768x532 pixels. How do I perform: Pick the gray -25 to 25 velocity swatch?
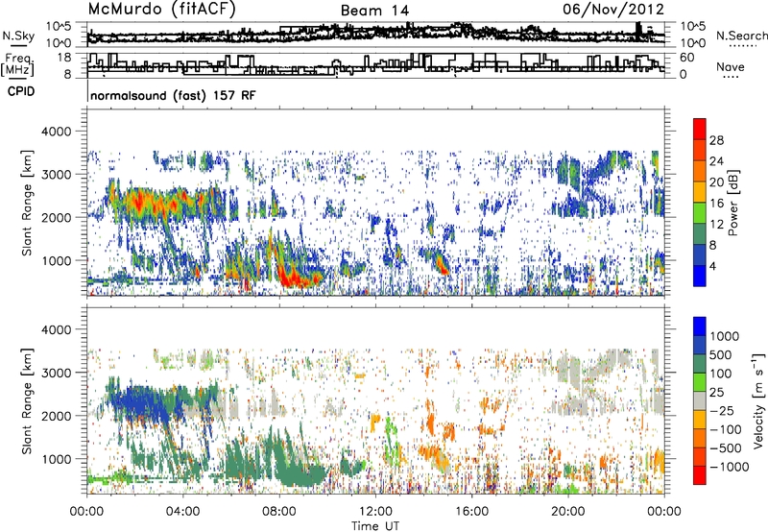pos(700,401)
